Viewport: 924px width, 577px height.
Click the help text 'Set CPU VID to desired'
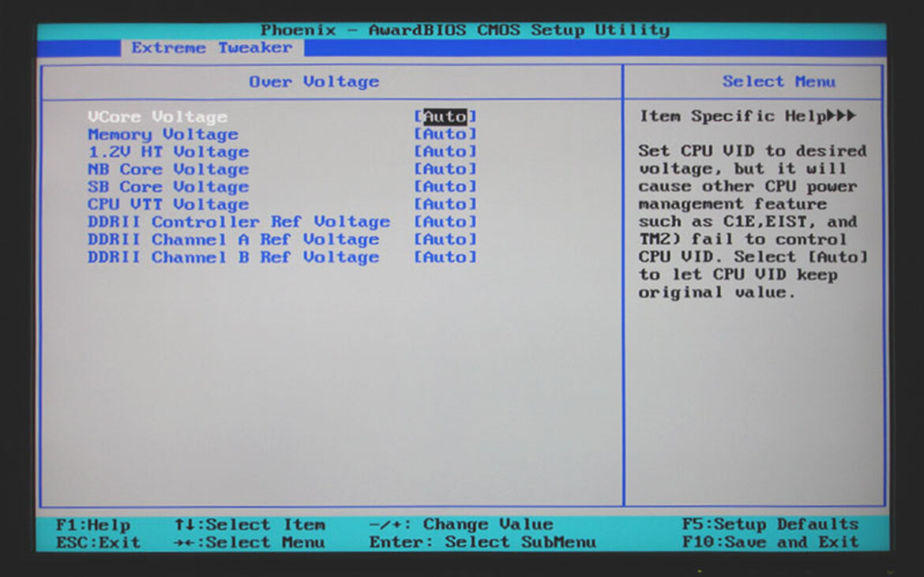(x=753, y=152)
